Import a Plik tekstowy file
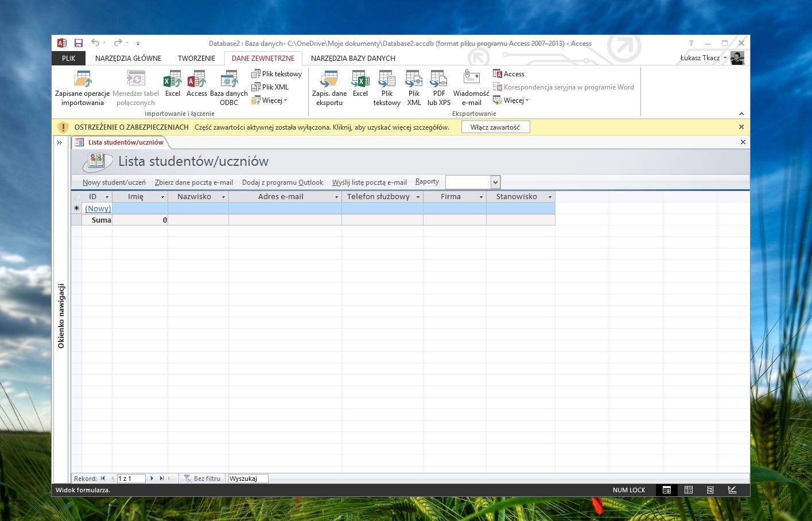The width and height of the screenshot is (812, 521). 277,74
